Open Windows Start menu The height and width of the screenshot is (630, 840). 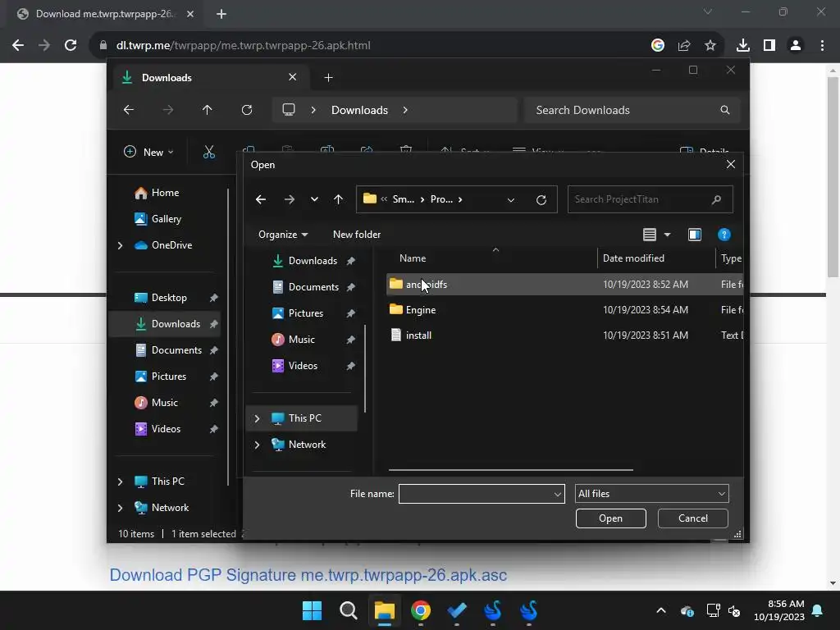click(313, 610)
